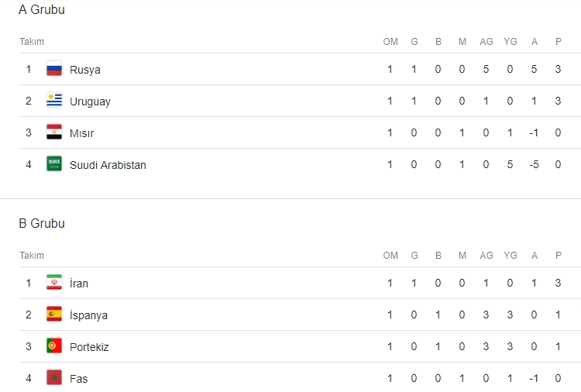Click the Spain flag next to İspanya

54,315
